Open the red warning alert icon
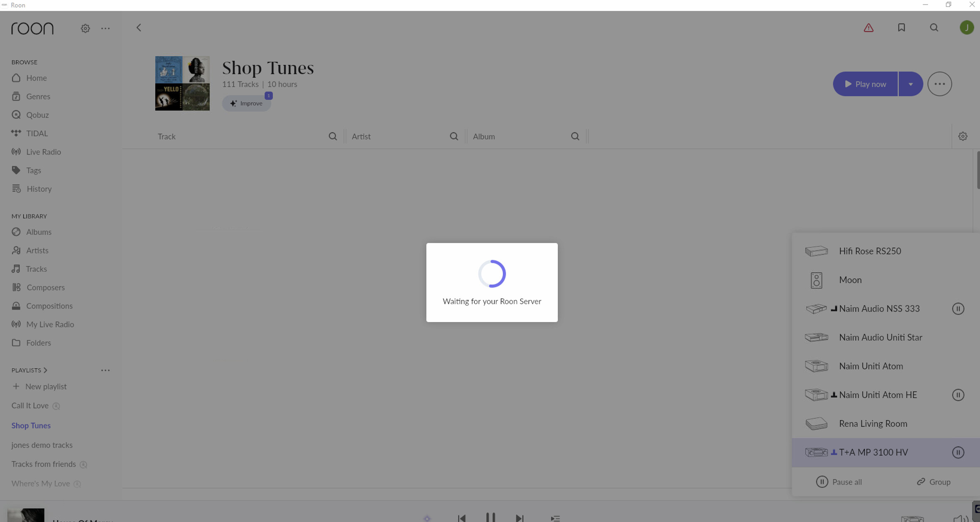Screen dimensions: 980x522 coord(869,28)
